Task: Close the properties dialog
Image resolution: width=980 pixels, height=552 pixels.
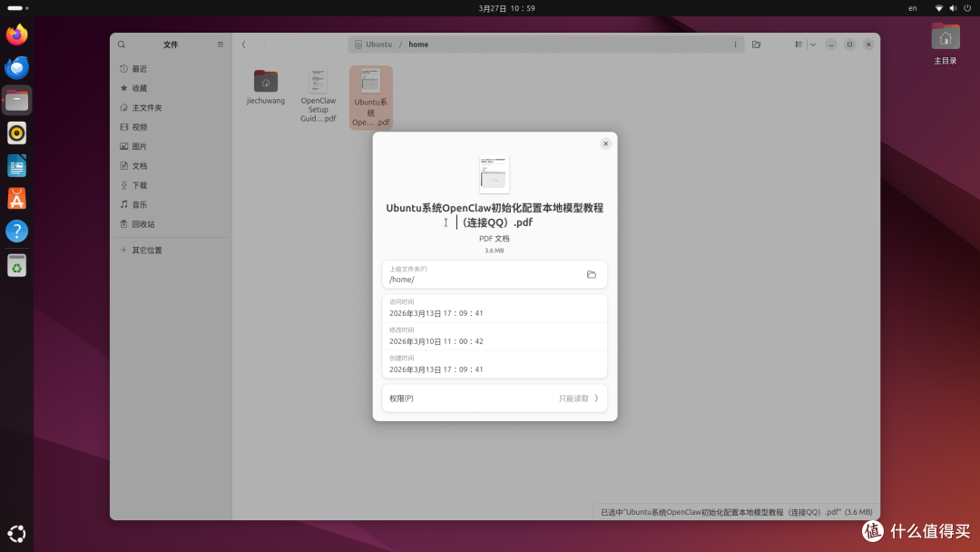Action: coord(605,143)
